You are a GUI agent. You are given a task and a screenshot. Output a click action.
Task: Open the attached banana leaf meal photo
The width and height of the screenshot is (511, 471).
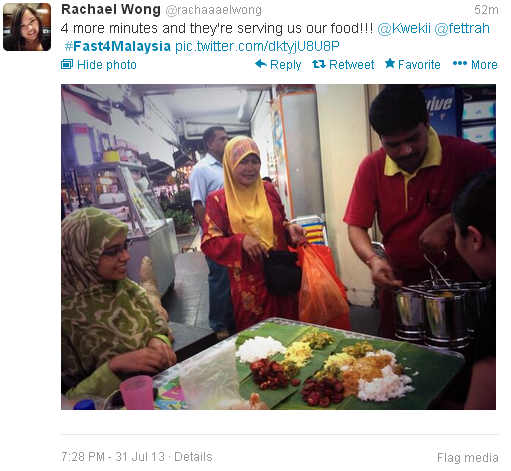[278, 247]
